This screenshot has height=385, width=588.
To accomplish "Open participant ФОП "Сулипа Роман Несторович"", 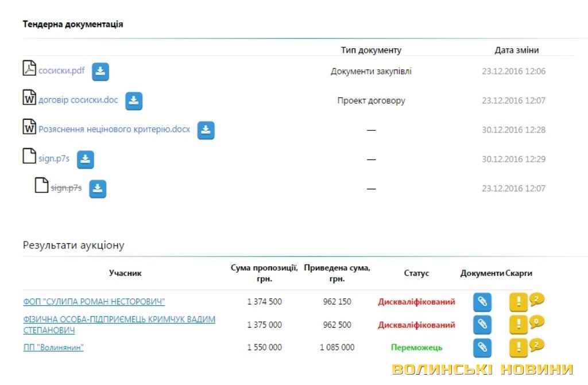I will click(94, 302).
